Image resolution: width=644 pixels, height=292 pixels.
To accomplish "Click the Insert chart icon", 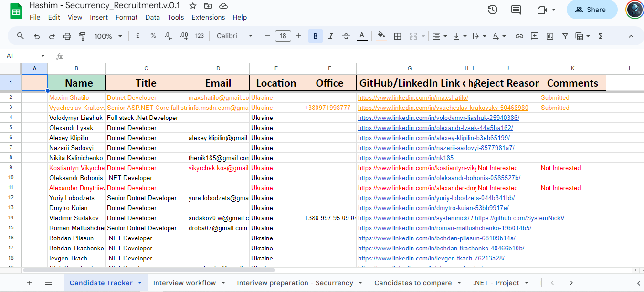I will click(550, 36).
